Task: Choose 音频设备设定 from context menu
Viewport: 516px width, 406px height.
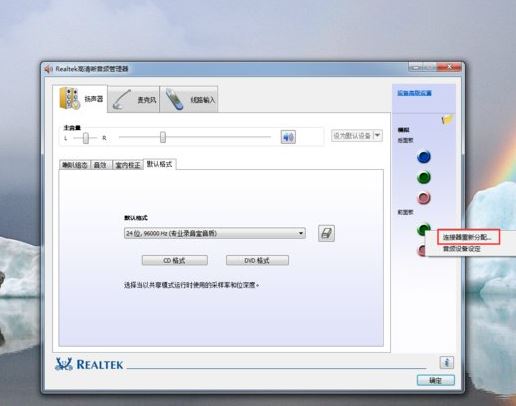Action: click(x=462, y=249)
